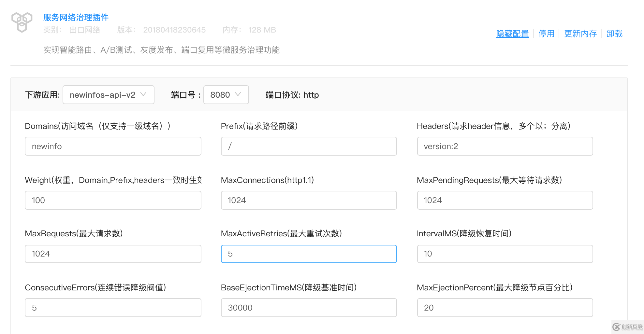The image size is (644, 334).
Task: Click the Weight field label
Action: tap(113, 180)
